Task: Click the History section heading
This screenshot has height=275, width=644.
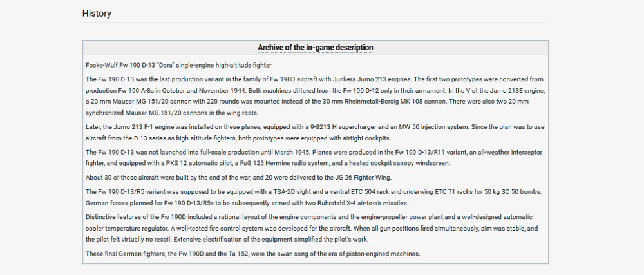Action: tap(97, 14)
